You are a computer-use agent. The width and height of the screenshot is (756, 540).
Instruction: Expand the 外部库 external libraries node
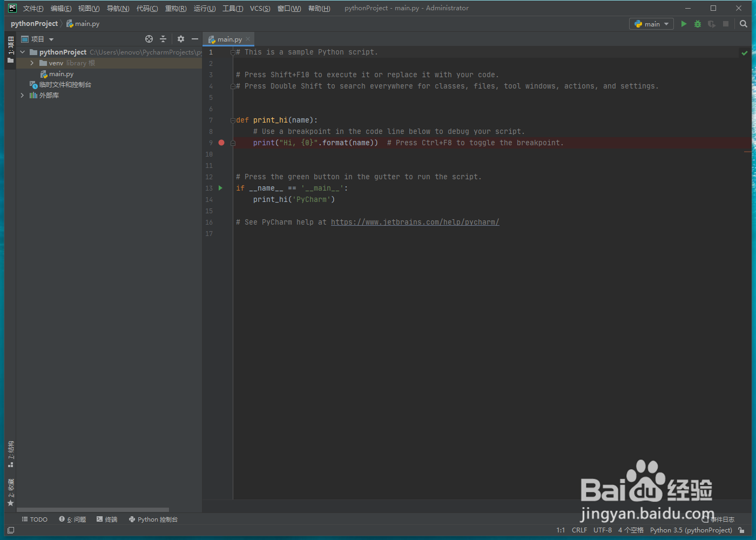pyautogui.click(x=22, y=95)
